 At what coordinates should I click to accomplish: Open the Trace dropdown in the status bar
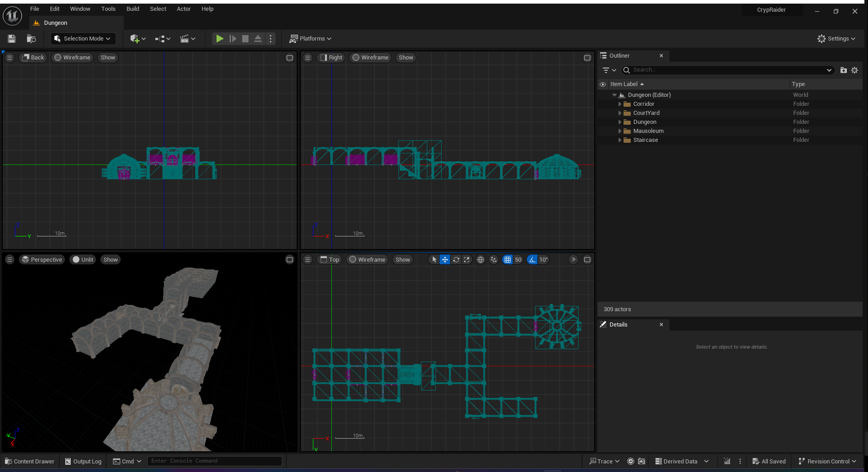[605, 461]
